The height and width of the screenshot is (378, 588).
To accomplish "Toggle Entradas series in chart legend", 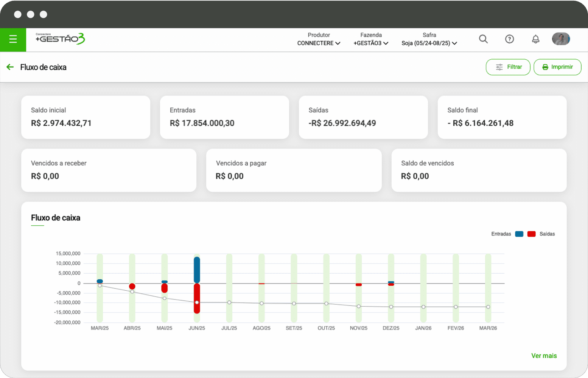I will coord(519,234).
